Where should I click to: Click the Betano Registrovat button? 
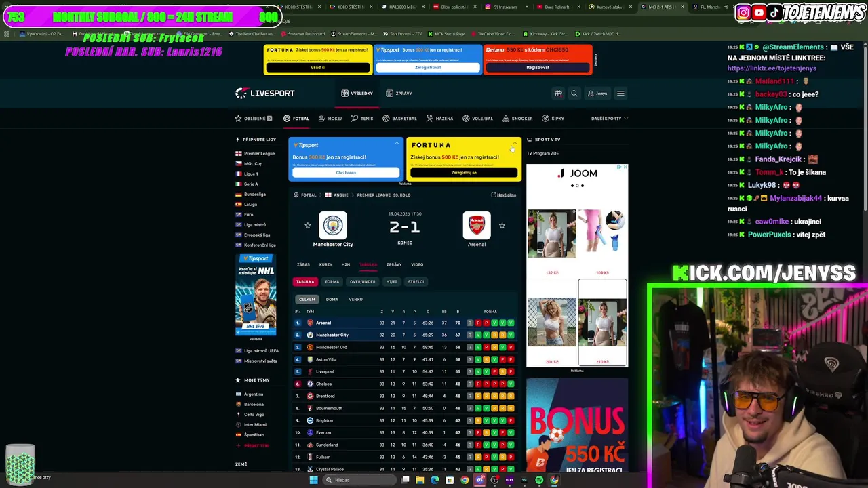tap(538, 68)
